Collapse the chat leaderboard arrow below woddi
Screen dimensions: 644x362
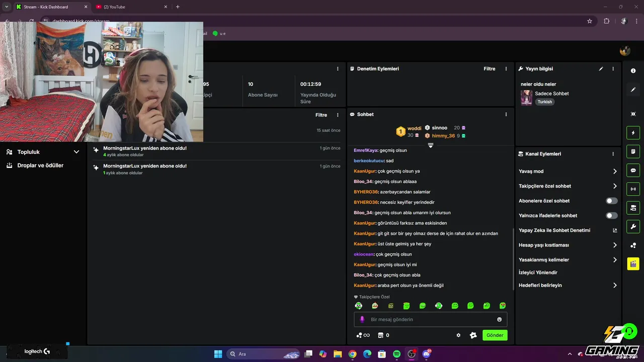pyautogui.click(x=431, y=145)
